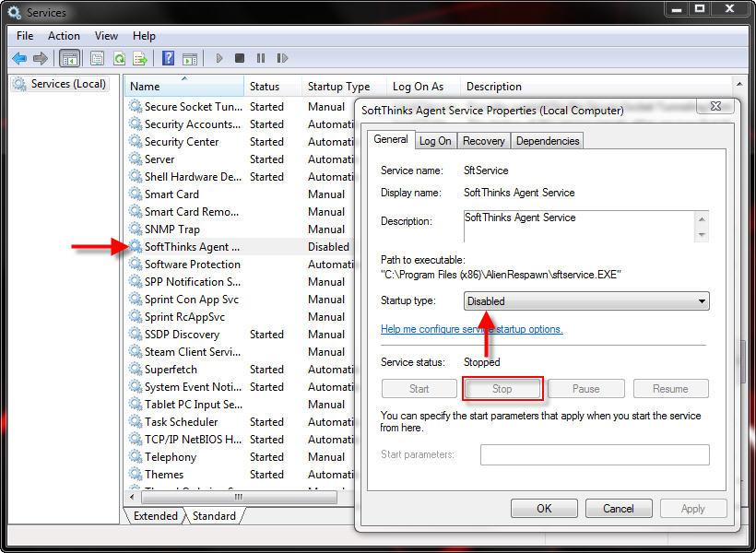Click the horizontal scrollbar in services list
Viewport: 756px width, 553px height.
(x=239, y=497)
